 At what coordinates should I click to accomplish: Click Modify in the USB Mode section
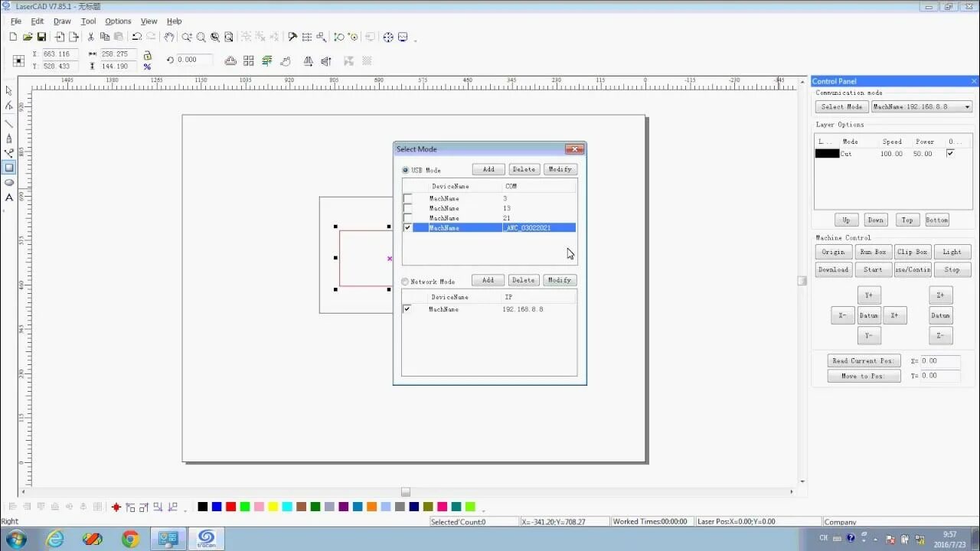560,169
